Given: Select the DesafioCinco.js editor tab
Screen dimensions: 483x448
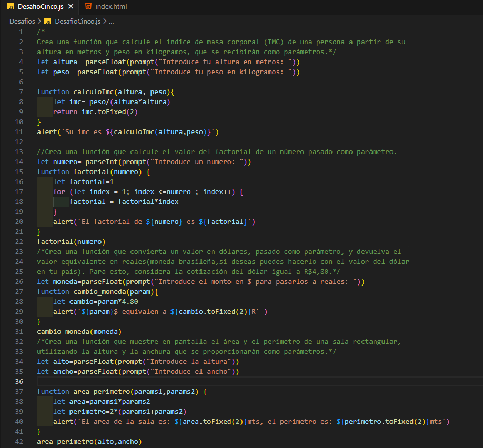Looking at the screenshot, I should [x=41, y=6].
